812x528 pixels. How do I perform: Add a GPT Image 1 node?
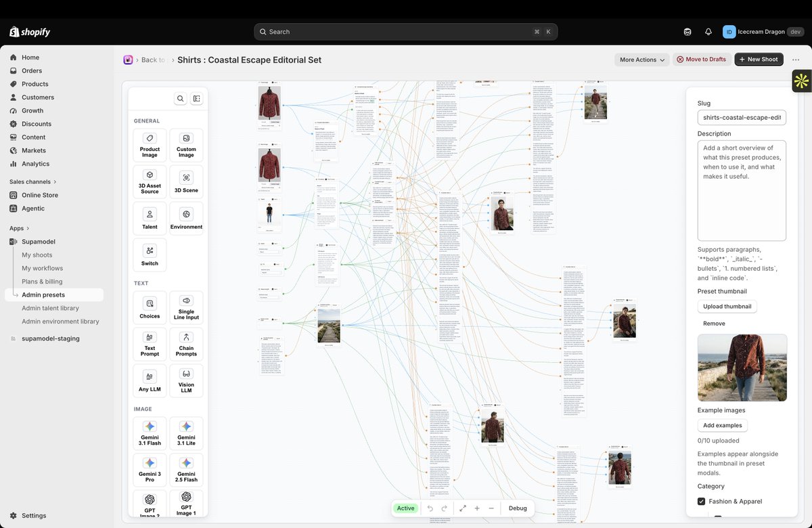pos(186,504)
